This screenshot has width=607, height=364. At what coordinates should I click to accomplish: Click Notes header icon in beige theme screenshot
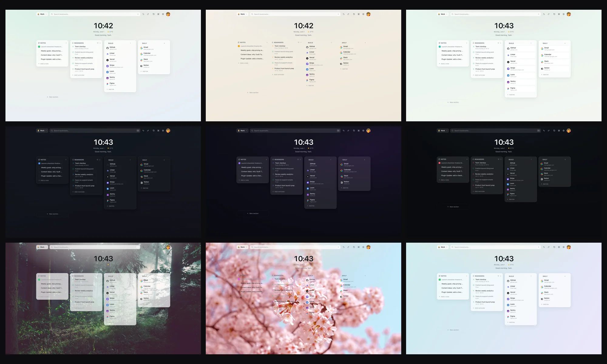(x=239, y=42)
